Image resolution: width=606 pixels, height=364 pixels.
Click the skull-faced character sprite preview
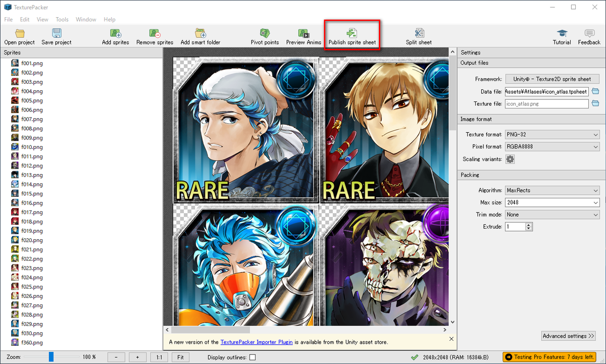click(x=385, y=265)
